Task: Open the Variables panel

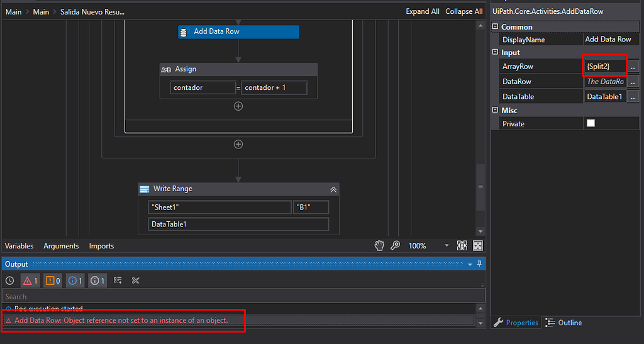Action: 19,246
